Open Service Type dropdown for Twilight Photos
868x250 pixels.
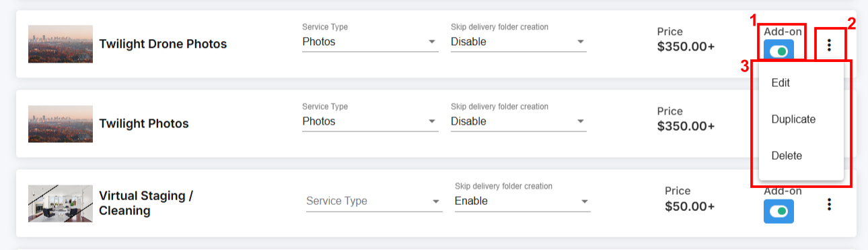coord(370,121)
